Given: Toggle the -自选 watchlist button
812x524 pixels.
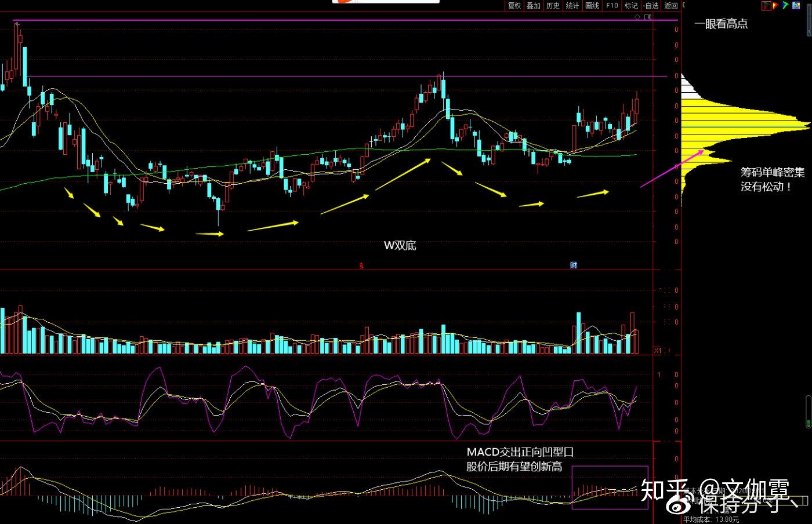Looking at the screenshot, I should click(x=651, y=6).
